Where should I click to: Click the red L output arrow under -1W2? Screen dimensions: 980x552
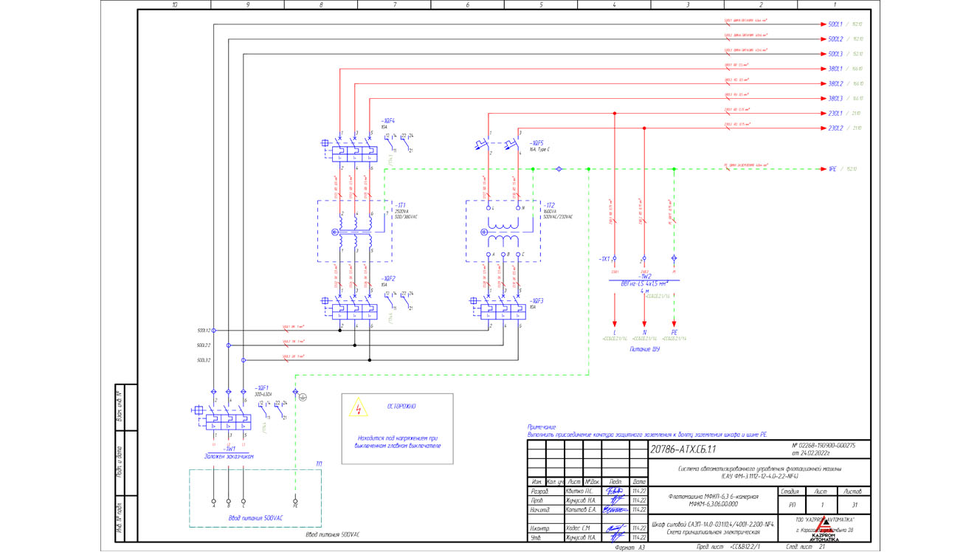click(x=615, y=322)
